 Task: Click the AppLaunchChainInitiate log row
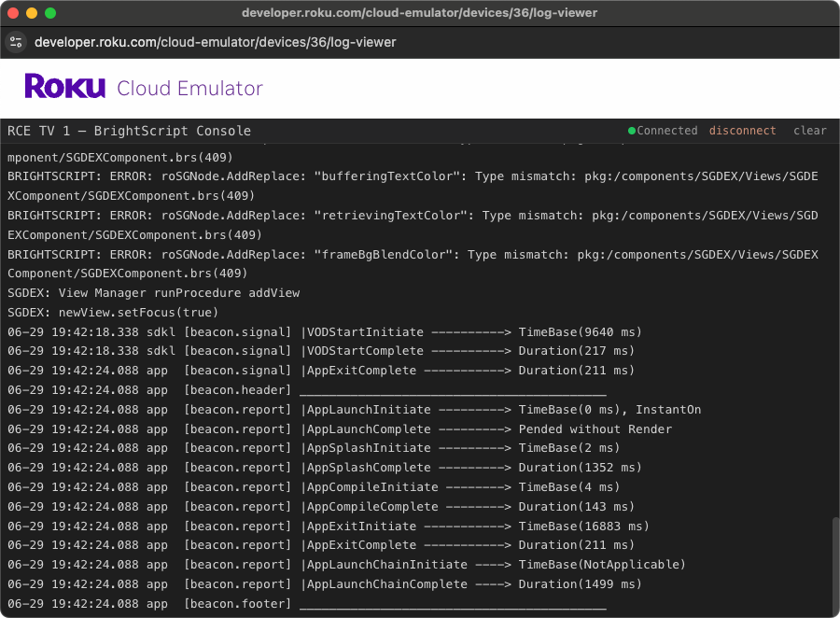[346, 565]
